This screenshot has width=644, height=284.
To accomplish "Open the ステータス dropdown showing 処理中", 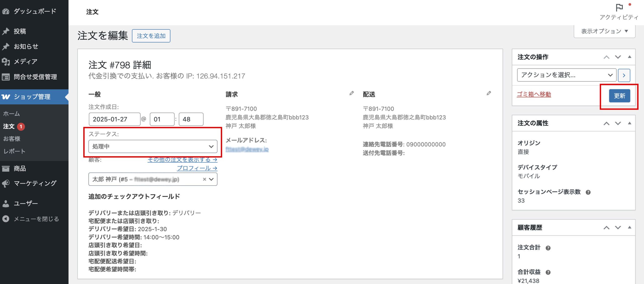I will click(153, 147).
